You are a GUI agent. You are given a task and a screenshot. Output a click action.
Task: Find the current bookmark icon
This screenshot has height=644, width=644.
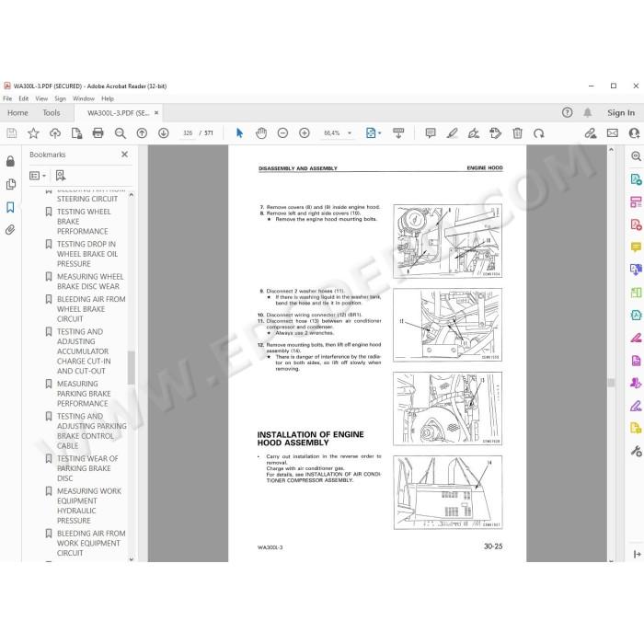point(61,176)
